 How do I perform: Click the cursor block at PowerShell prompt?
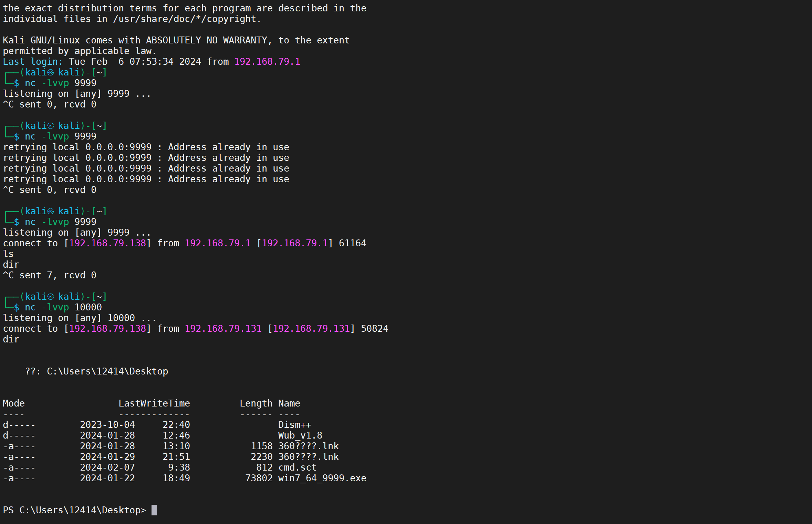(154, 510)
